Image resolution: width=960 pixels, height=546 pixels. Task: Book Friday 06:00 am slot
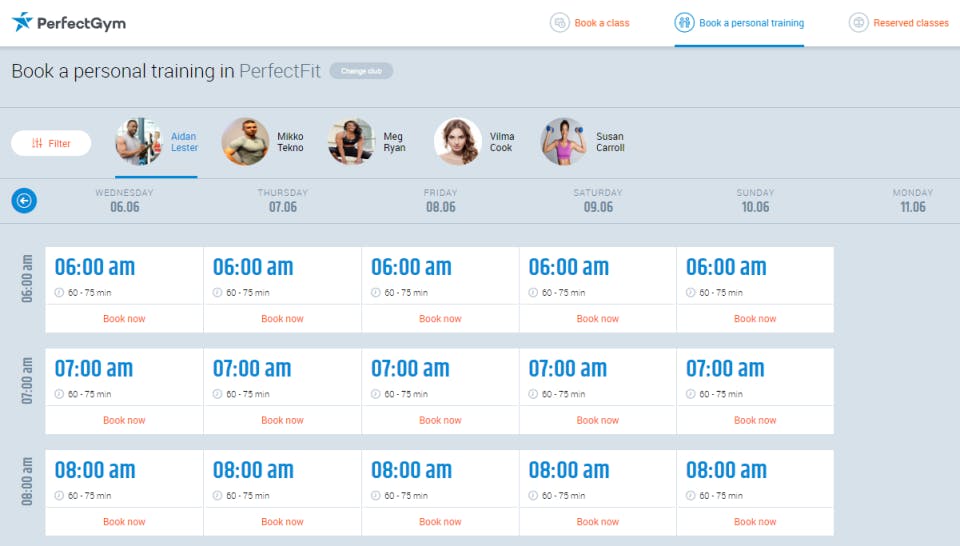[440, 319]
